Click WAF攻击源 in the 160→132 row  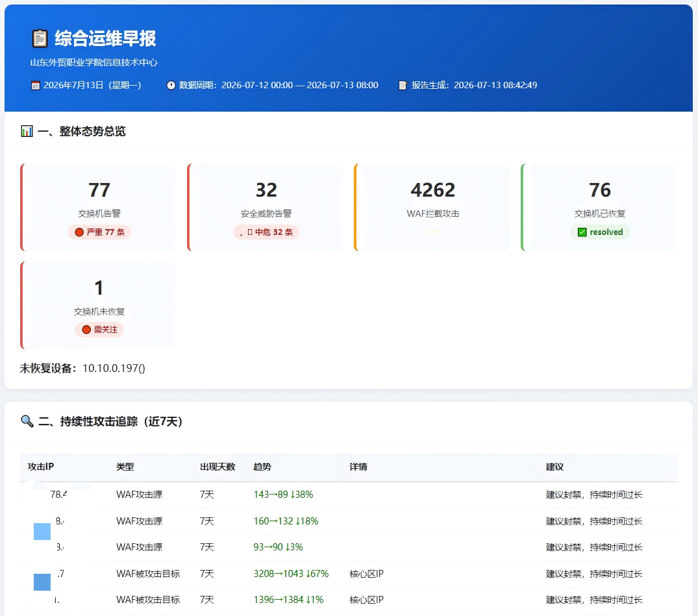pyautogui.click(x=140, y=521)
